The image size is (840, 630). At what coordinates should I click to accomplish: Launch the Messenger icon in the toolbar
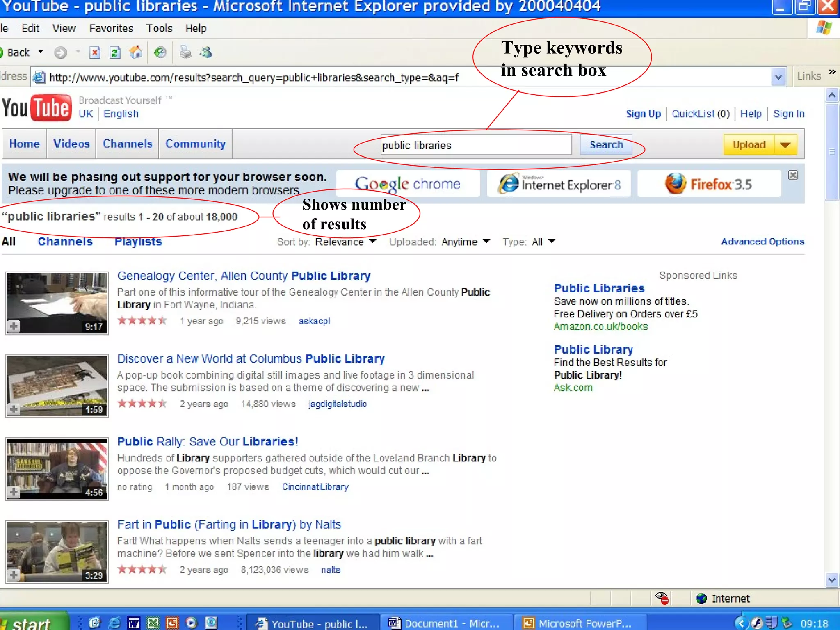(206, 52)
